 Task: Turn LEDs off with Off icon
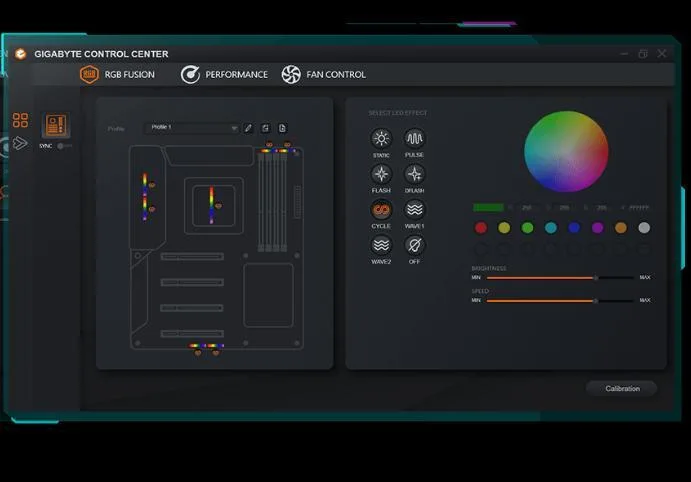414,245
